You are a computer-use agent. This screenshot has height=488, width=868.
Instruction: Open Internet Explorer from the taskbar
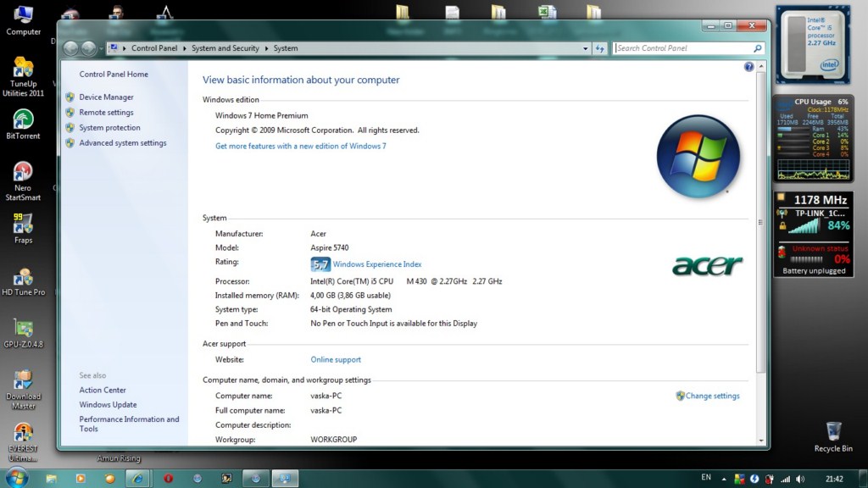coord(137,478)
